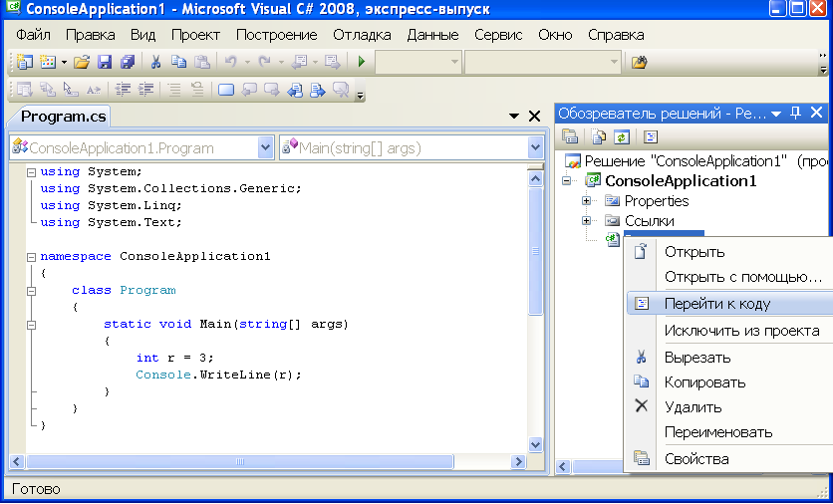The height and width of the screenshot is (504, 833).
Task: Open the Main(string[] args) member dropdown
Action: [535, 147]
